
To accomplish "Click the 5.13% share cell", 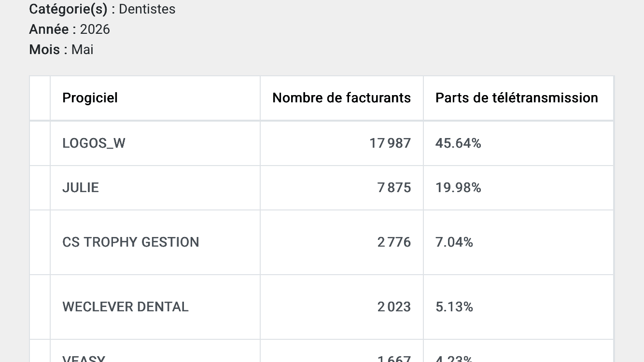I will 454,307.
